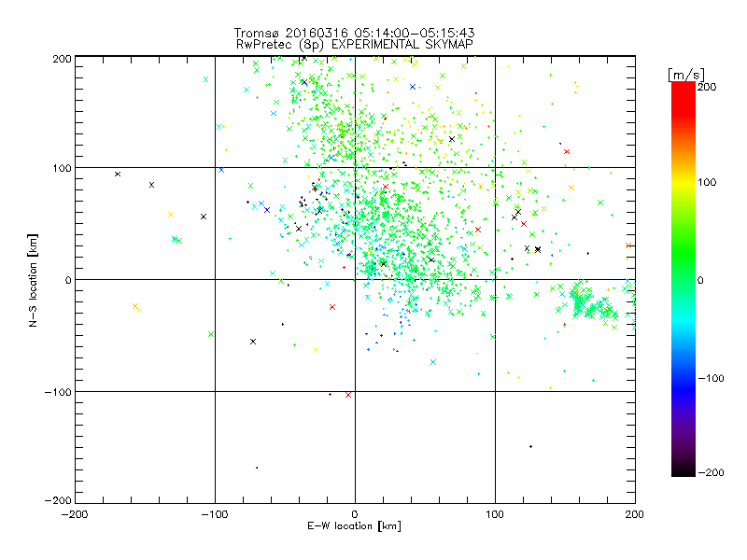Image resolution: width=747 pixels, height=560 pixels.
Task: Click the '-200' tick on the N-S axis
Action: point(58,500)
